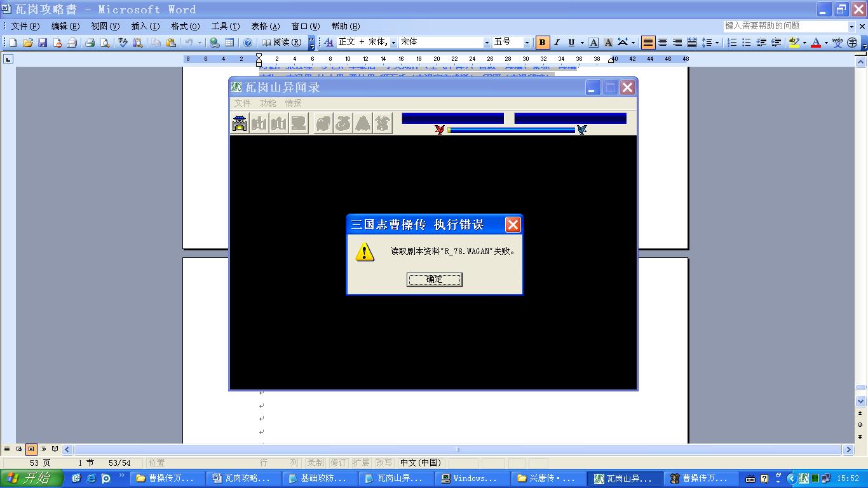Open phonetic guide (wén) tool
868x488 pixels.
pos(837,43)
